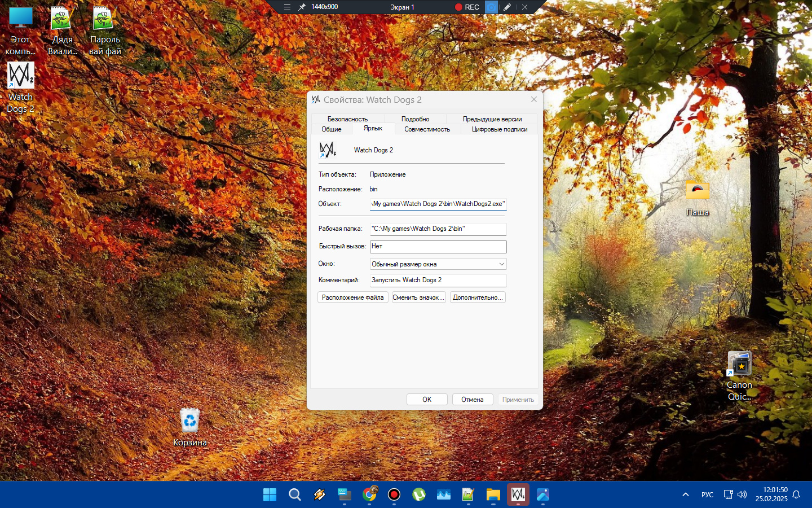Click the pencil draw icon in the recorder bar
Image resolution: width=812 pixels, height=508 pixels.
tap(507, 7)
